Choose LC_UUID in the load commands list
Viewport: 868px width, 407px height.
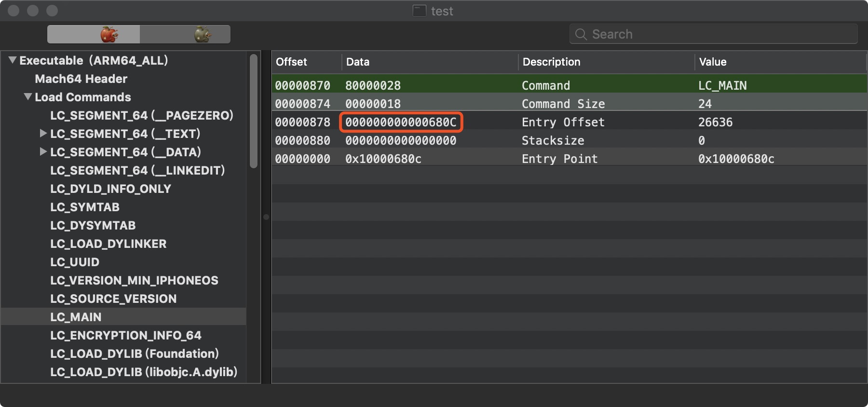point(75,262)
